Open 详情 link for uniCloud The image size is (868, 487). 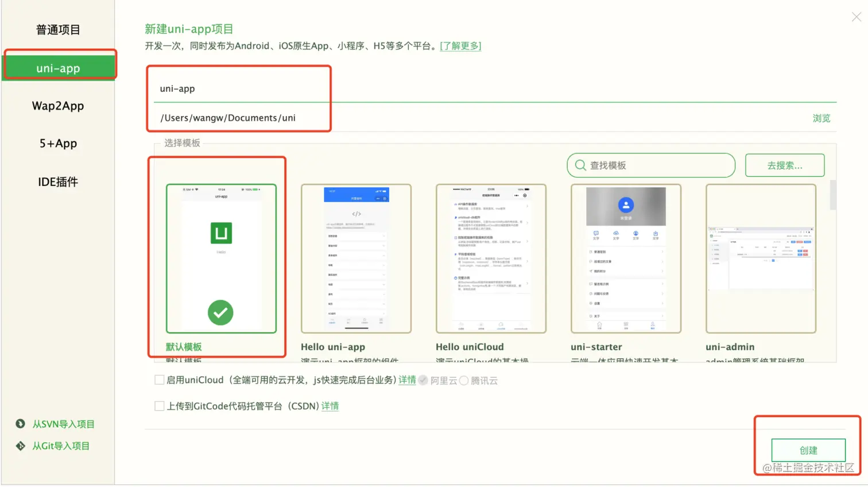407,380
